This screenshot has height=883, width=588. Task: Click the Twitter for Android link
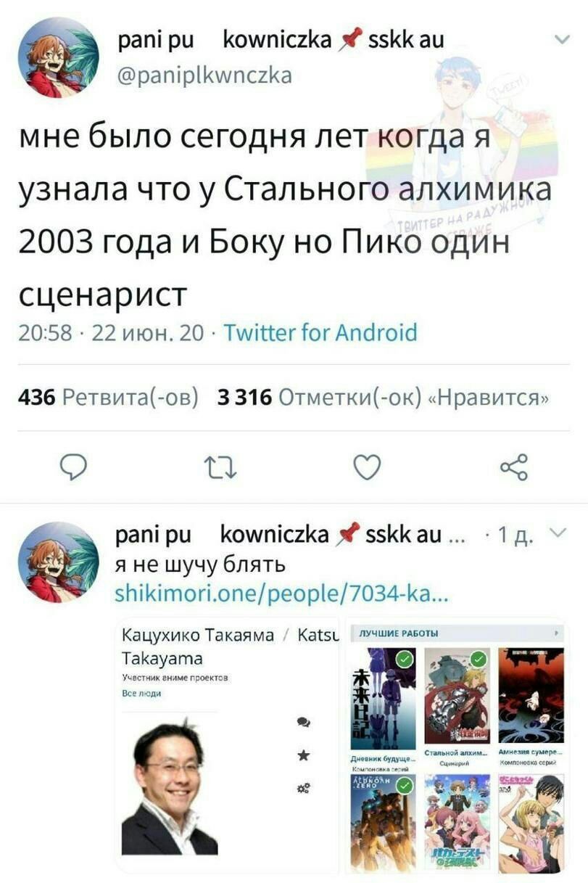click(320, 332)
